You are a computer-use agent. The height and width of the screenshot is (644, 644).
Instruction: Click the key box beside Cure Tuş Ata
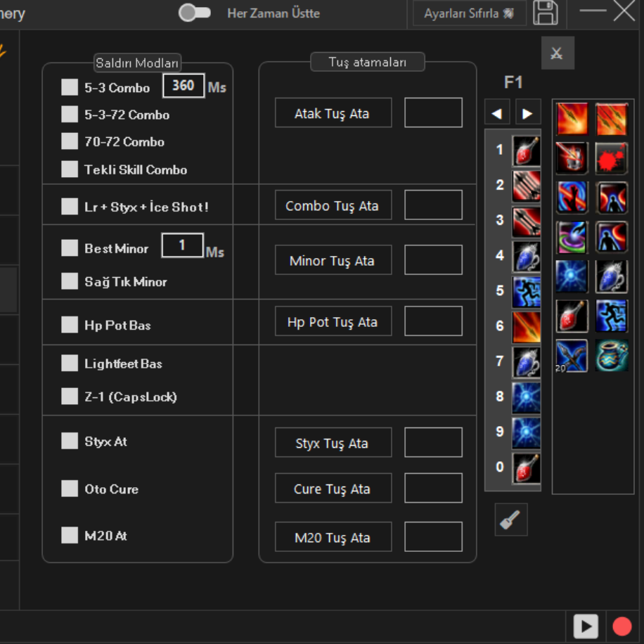pyautogui.click(x=433, y=489)
